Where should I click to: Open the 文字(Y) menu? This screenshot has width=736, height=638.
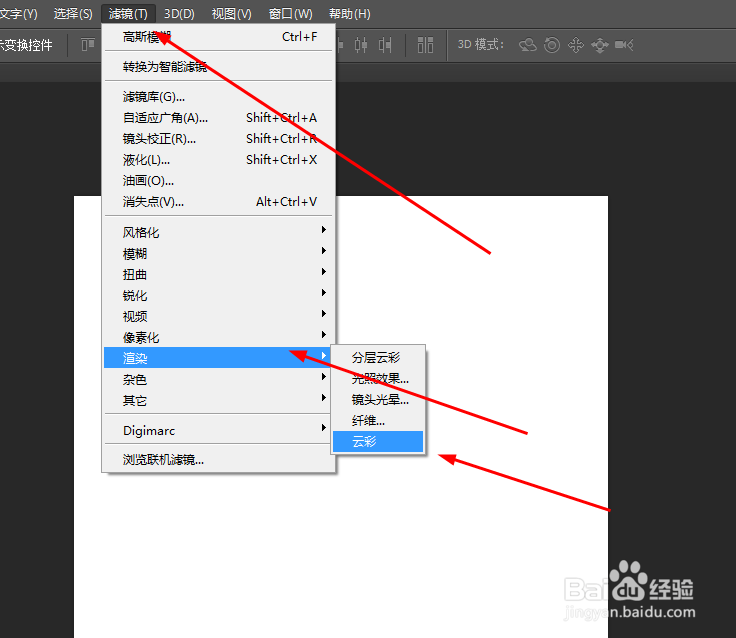point(19,14)
